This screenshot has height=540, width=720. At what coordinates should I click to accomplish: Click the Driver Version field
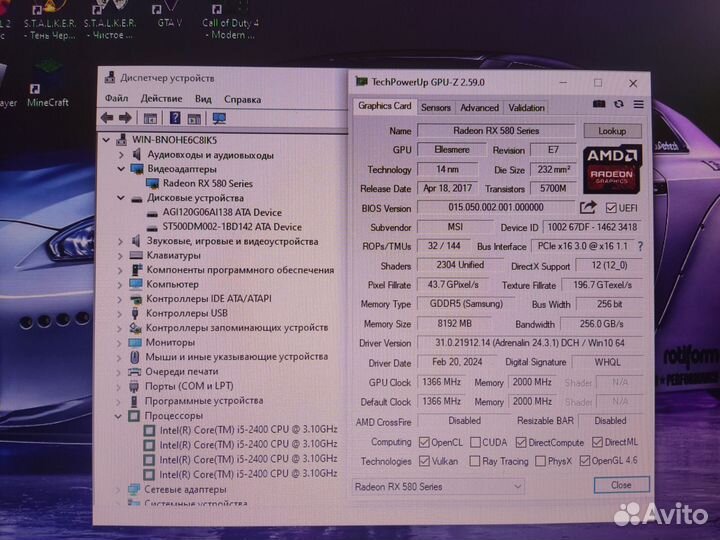530,343
